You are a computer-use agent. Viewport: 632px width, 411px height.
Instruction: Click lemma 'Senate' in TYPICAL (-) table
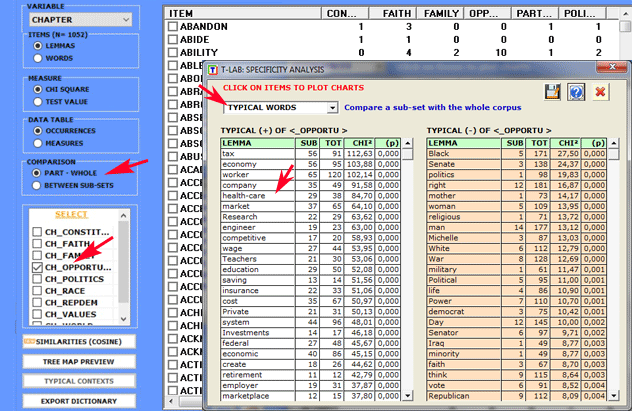coord(464,164)
